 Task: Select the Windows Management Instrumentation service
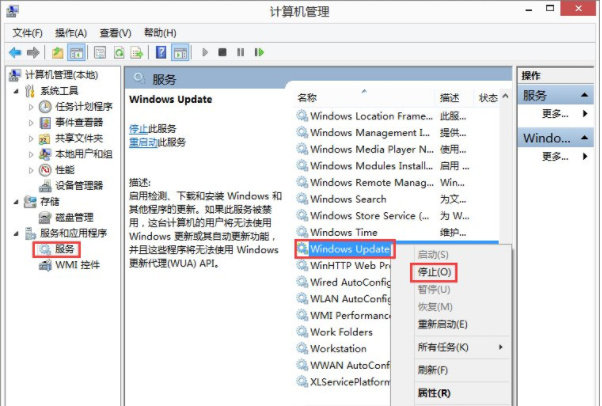click(x=370, y=133)
